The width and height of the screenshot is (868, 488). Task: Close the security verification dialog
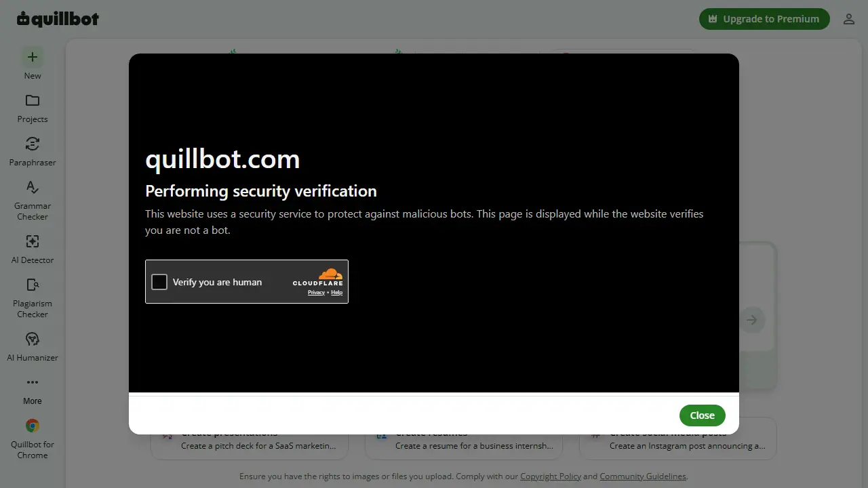point(703,415)
